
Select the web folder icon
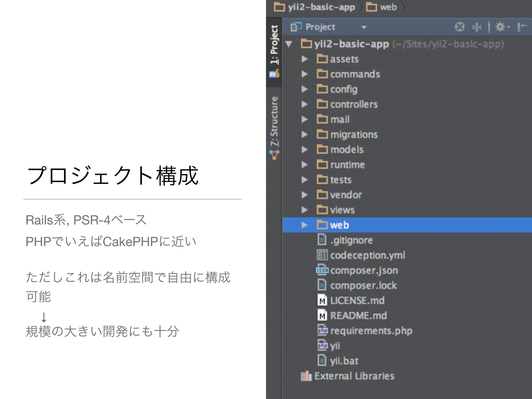pyautogui.click(x=322, y=224)
